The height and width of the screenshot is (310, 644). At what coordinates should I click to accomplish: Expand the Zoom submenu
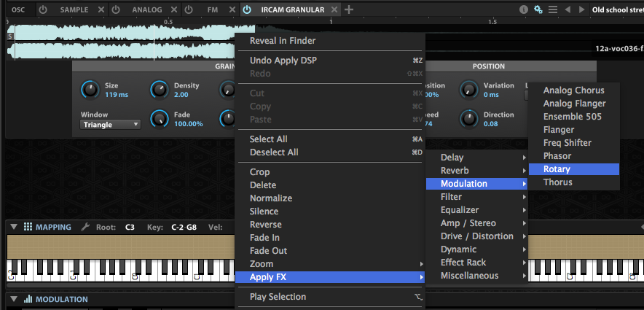[329, 264]
